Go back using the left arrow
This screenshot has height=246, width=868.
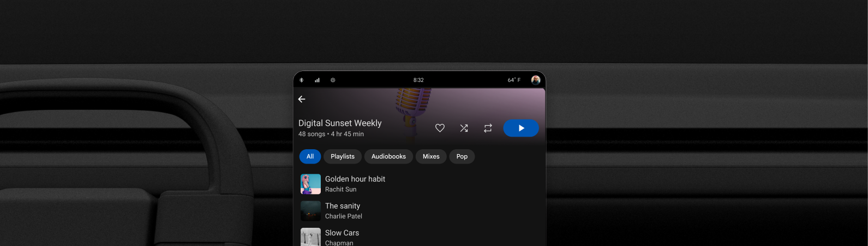click(x=302, y=99)
